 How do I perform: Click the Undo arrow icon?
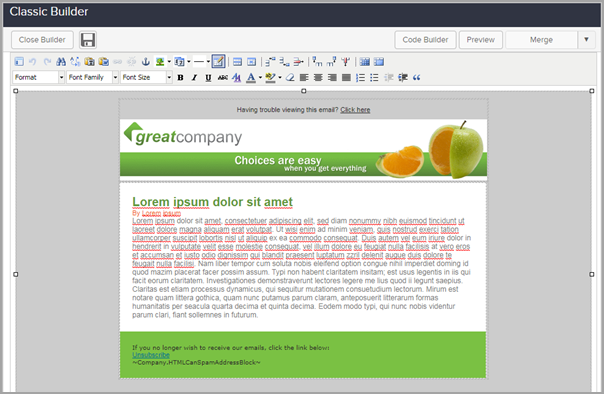(33, 62)
